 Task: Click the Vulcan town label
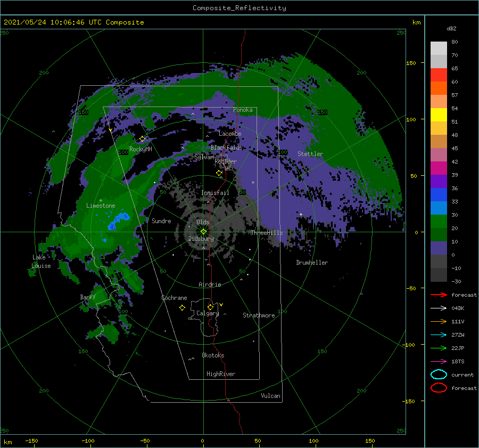[x=270, y=396]
